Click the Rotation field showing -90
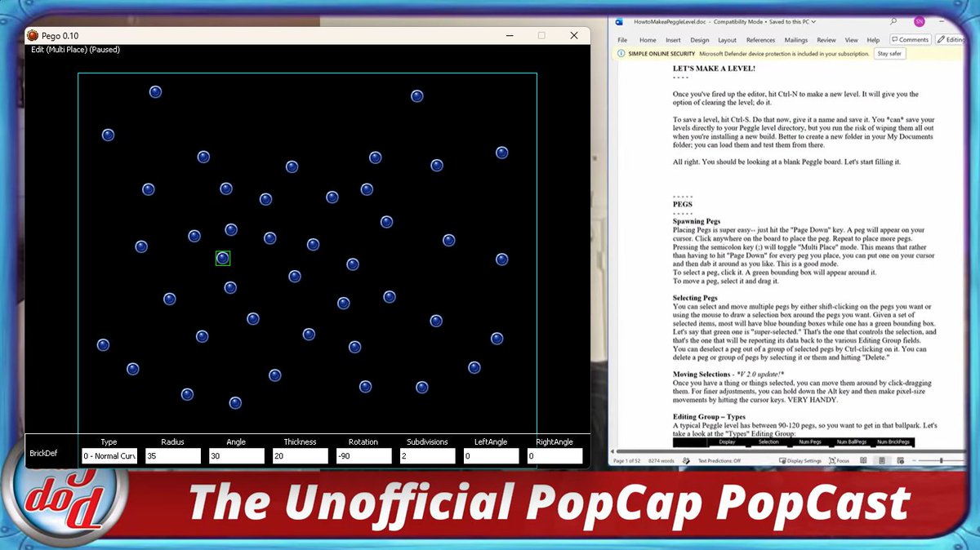 [364, 456]
